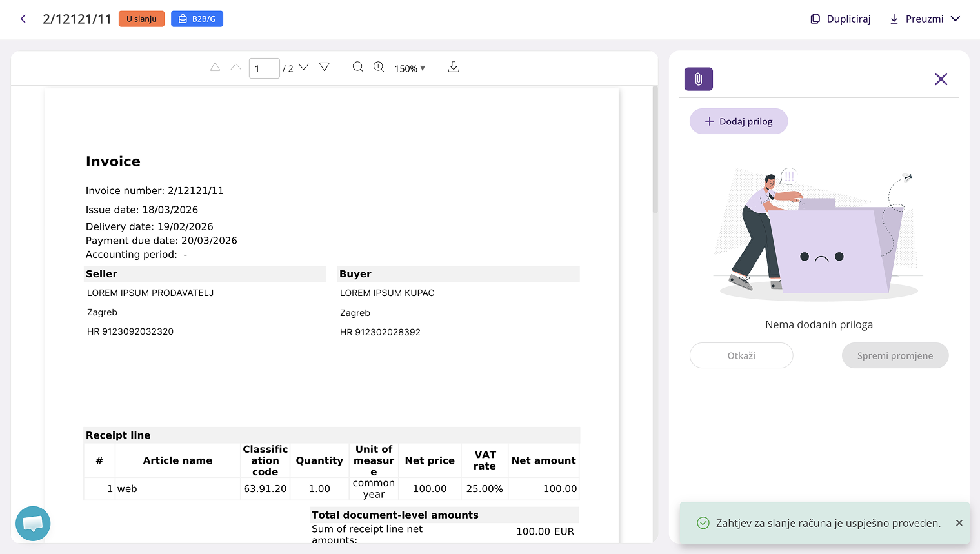Close the attachments side panel
This screenshot has height=554, width=980.
click(x=941, y=79)
